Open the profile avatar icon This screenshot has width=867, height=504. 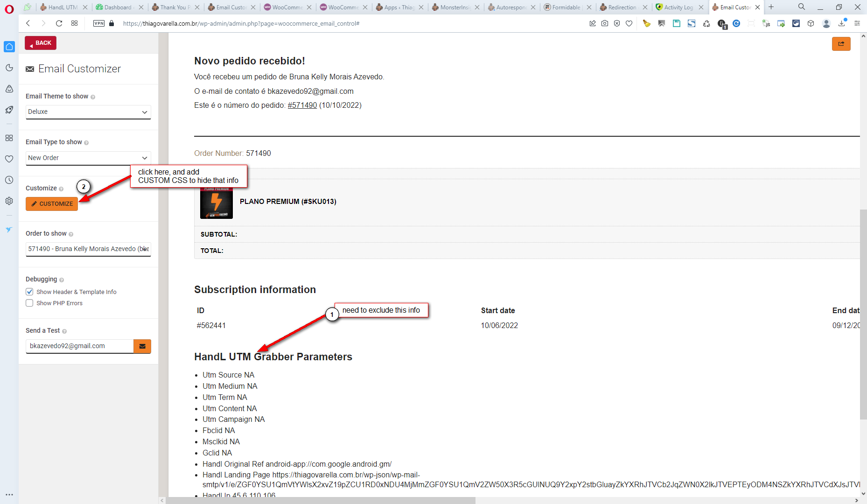[826, 23]
